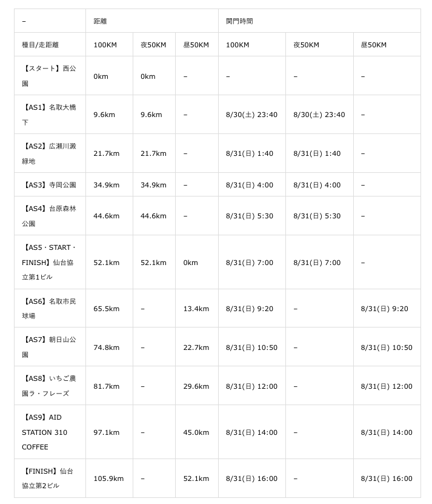Click the 【AS2】広瀬川瀬緑地 row label
432x504 pixels.
coord(49,153)
